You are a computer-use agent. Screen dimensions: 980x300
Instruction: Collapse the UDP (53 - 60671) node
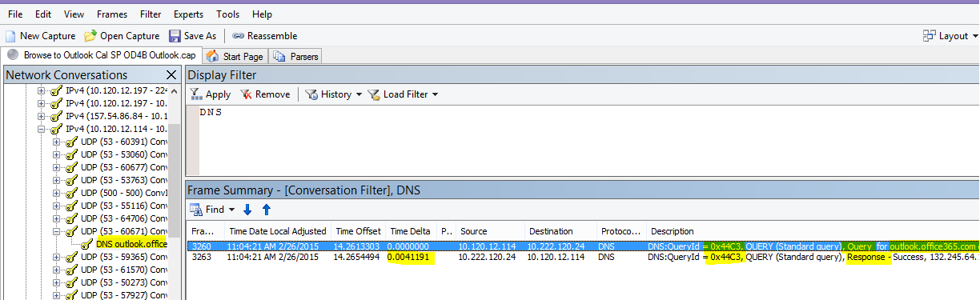[x=57, y=230]
